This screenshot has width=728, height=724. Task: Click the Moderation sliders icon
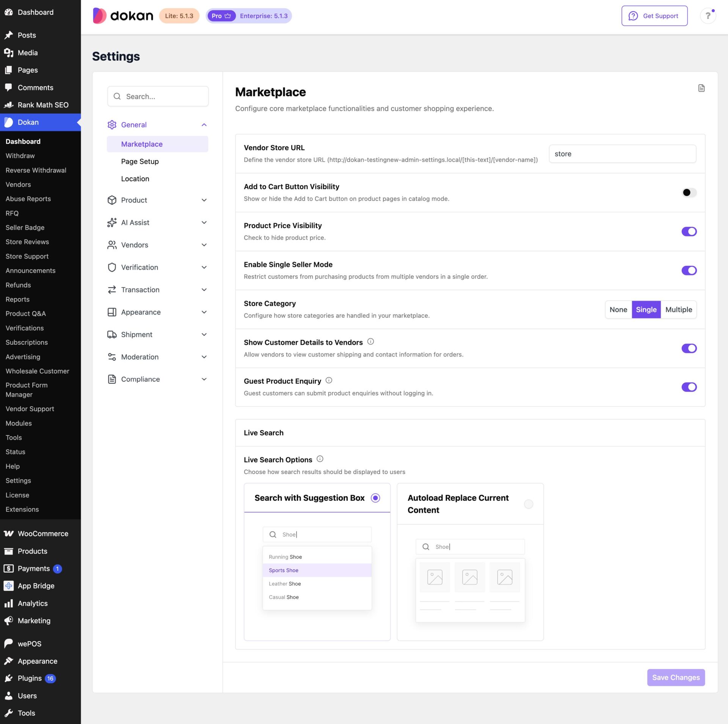pyautogui.click(x=112, y=357)
